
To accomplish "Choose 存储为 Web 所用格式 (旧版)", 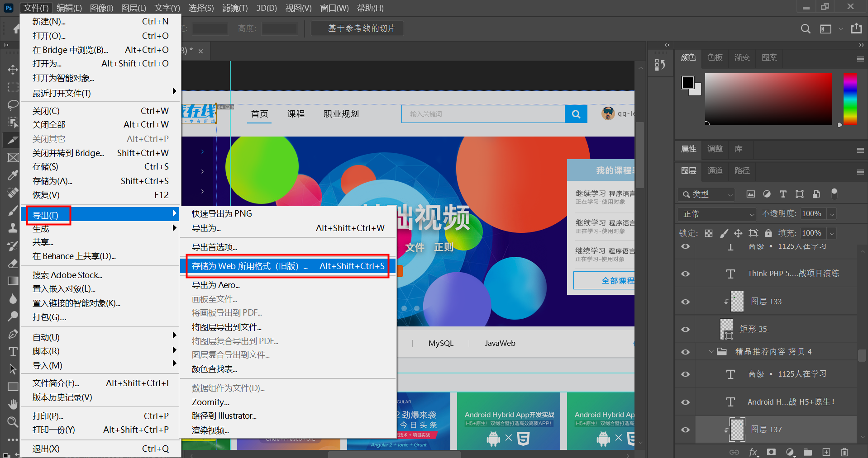I will 288,266.
